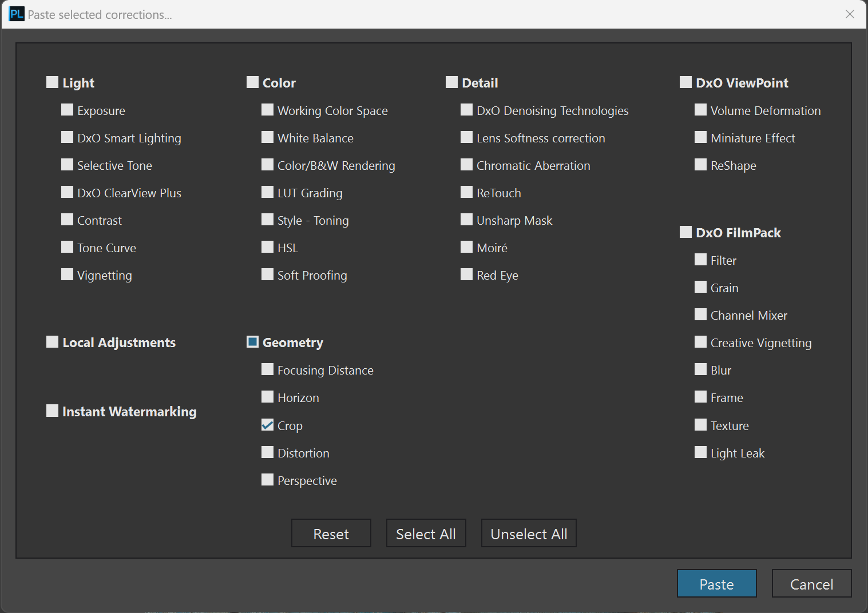Check the Detail group checkbox
Image resolution: width=868 pixels, height=613 pixels.
click(x=451, y=82)
